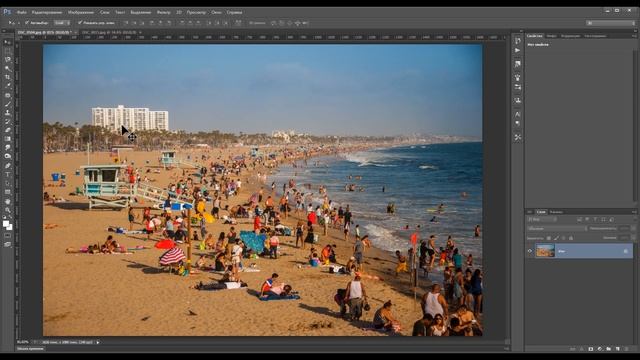Click Create new adjustment layer icon
This screenshot has height=360, width=640.
600,349
